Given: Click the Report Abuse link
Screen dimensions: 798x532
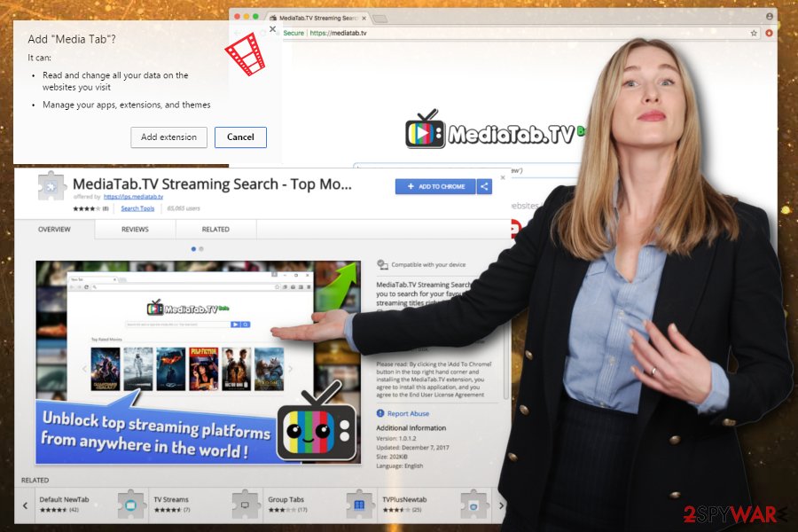Looking at the screenshot, I should [408, 413].
